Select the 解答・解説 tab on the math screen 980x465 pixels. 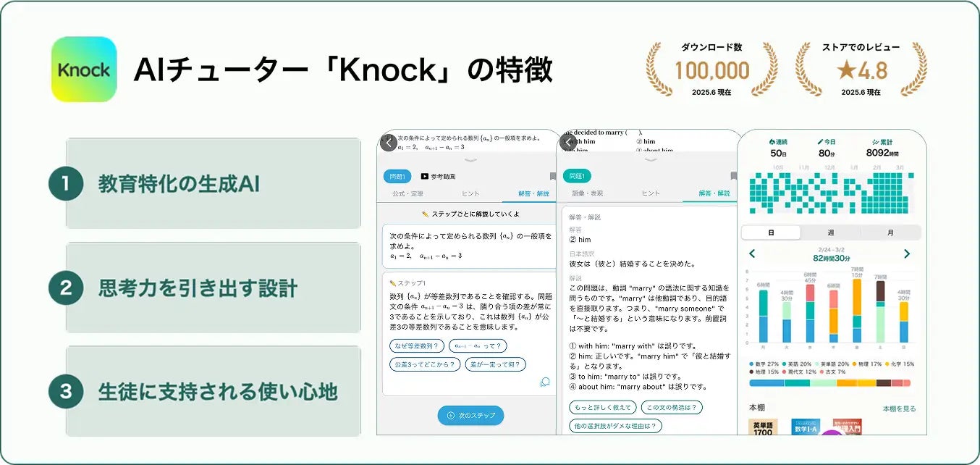533,194
